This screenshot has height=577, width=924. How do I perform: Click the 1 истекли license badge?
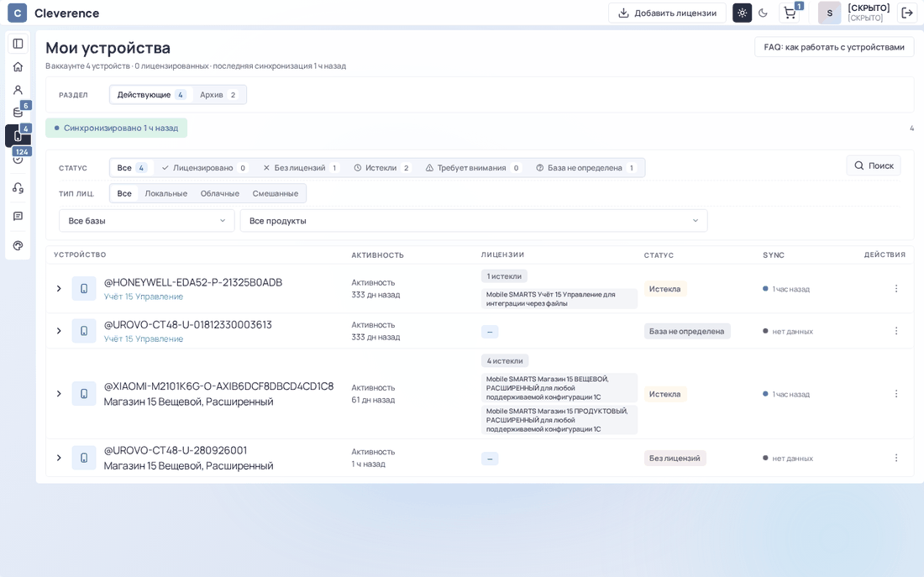(504, 275)
